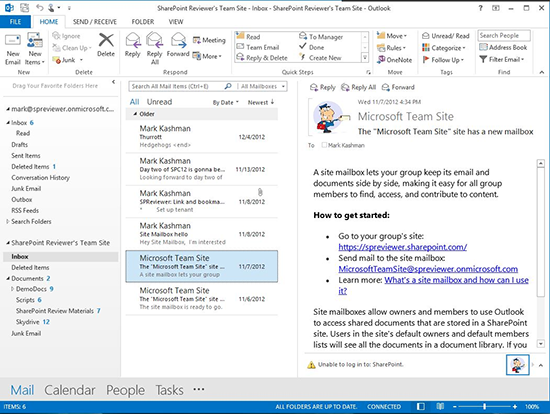Image resolution: width=550 pixels, height=414 pixels.
Task: Click the Reading view icon in status bar
Action: (440, 406)
